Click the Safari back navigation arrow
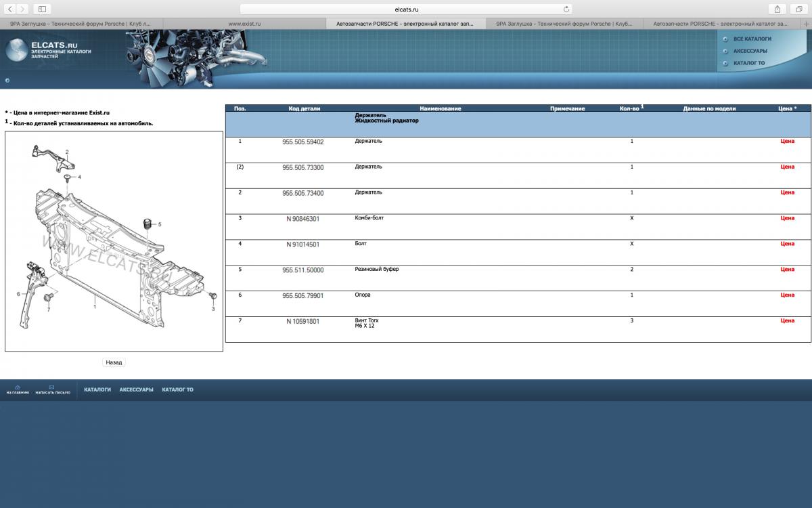 point(10,9)
